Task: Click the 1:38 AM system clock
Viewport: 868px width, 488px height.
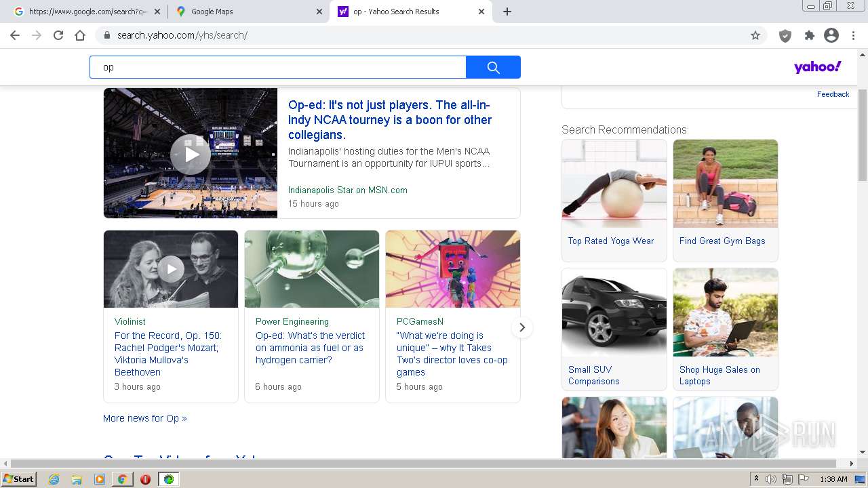Action: pos(833,479)
